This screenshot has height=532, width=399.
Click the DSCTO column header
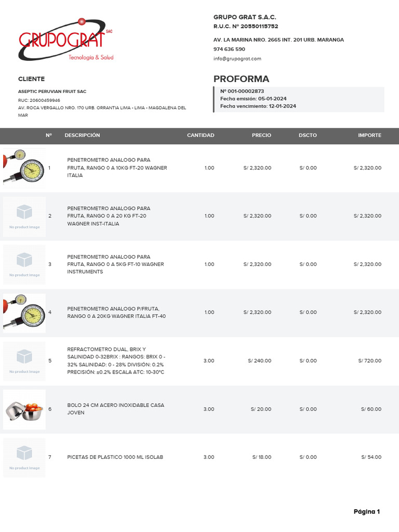click(x=308, y=135)
